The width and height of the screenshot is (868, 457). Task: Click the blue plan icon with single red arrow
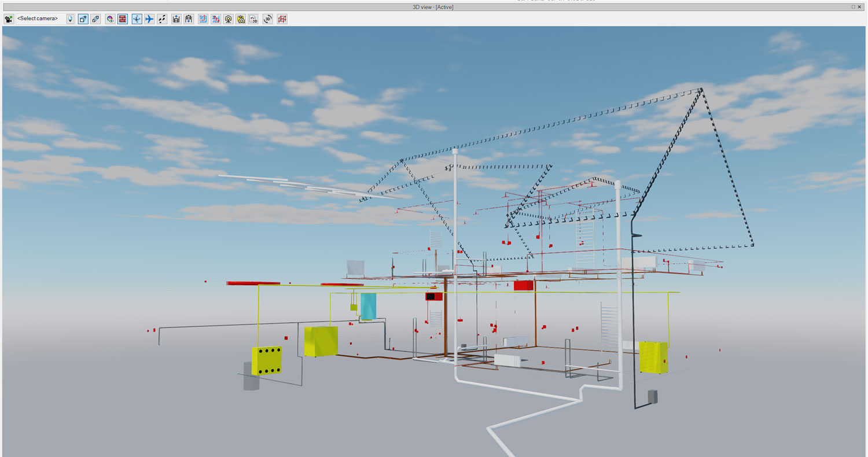tap(203, 19)
